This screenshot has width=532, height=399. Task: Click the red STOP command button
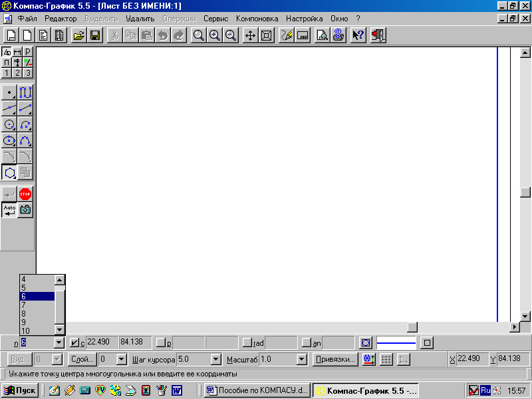25,194
